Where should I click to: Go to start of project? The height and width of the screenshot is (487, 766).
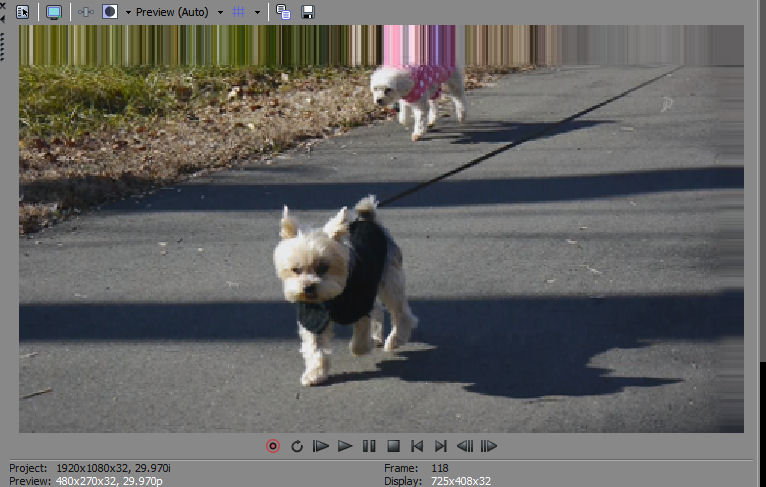pos(417,446)
